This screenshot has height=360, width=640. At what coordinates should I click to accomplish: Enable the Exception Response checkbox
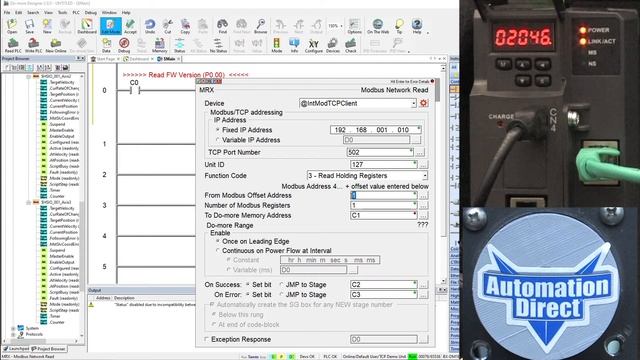point(207,339)
